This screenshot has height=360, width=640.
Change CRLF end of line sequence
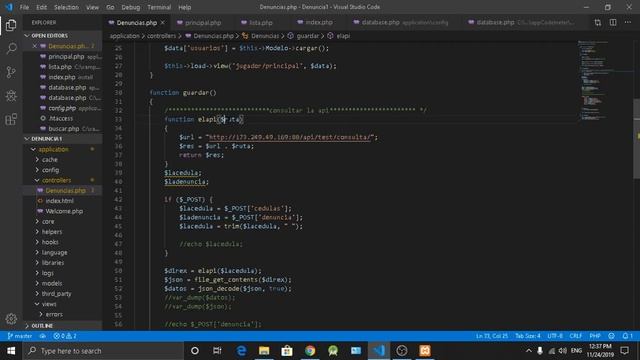576,336
